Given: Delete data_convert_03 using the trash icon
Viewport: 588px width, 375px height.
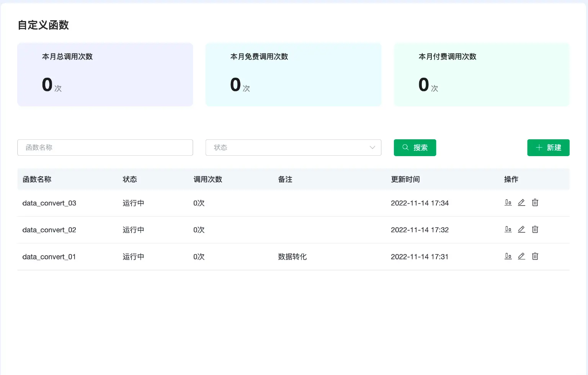Looking at the screenshot, I should coord(535,203).
